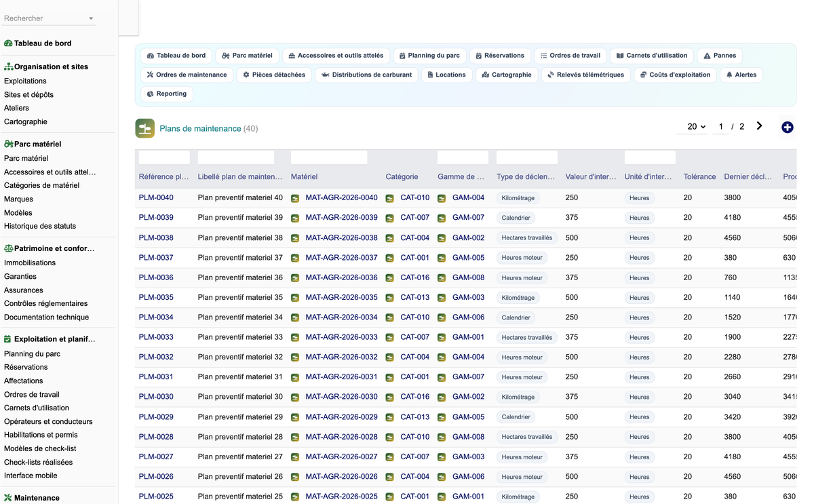Open Interface mobile in sidebar
This screenshot has height=504, width=814.
coord(31,476)
